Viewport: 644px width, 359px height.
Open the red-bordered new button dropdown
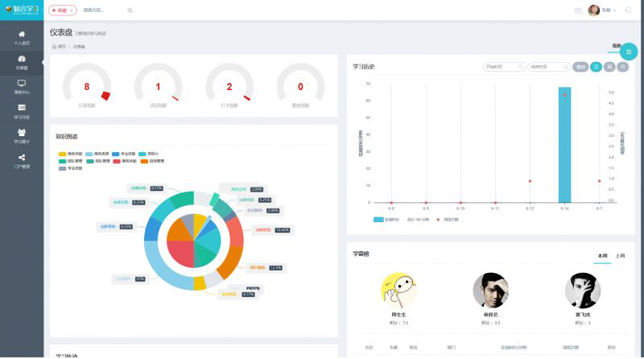pyautogui.click(x=63, y=10)
